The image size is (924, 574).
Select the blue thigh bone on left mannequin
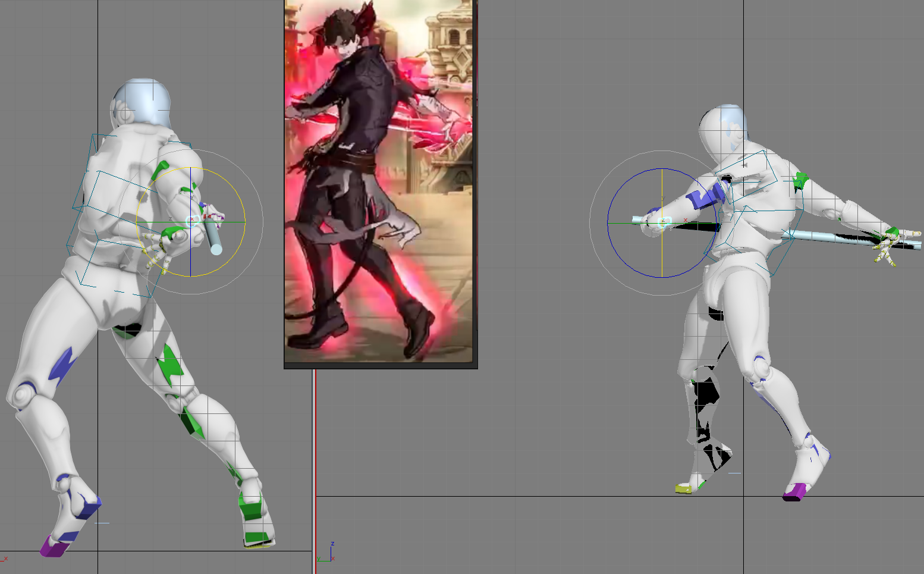click(62, 364)
